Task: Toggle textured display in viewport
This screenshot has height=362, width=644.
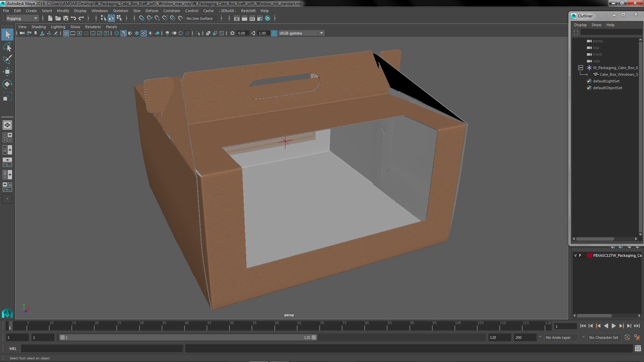Action: (144, 33)
